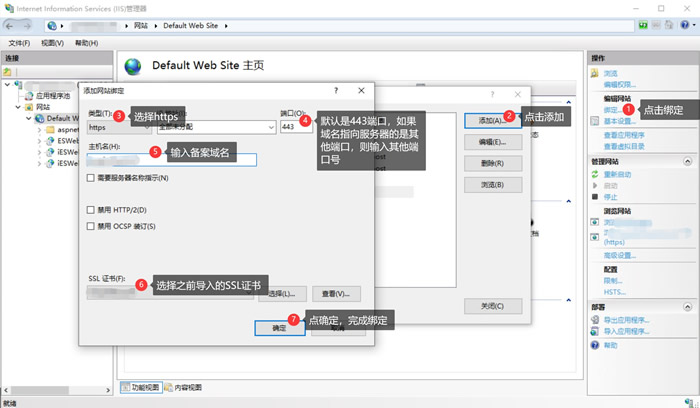Click the 停止 stop site icon
Viewport: 700px width, 408px height.
pyautogui.click(x=596, y=197)
